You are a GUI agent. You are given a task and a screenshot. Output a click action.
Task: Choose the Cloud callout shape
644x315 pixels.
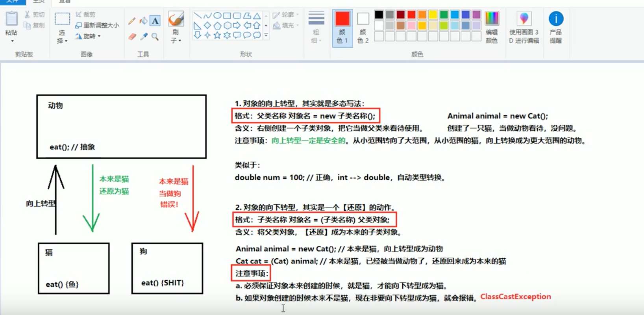tap(257, 35)
